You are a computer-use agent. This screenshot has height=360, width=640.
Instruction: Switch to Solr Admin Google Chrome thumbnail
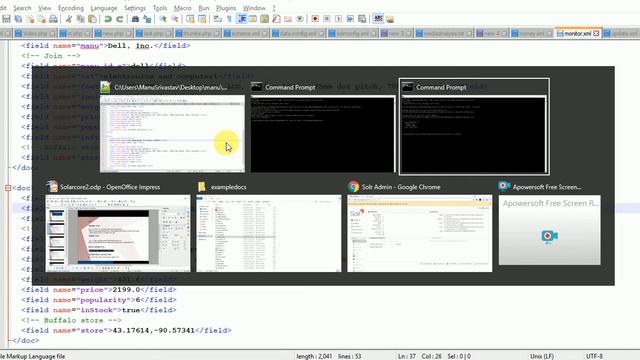point(420,233)
